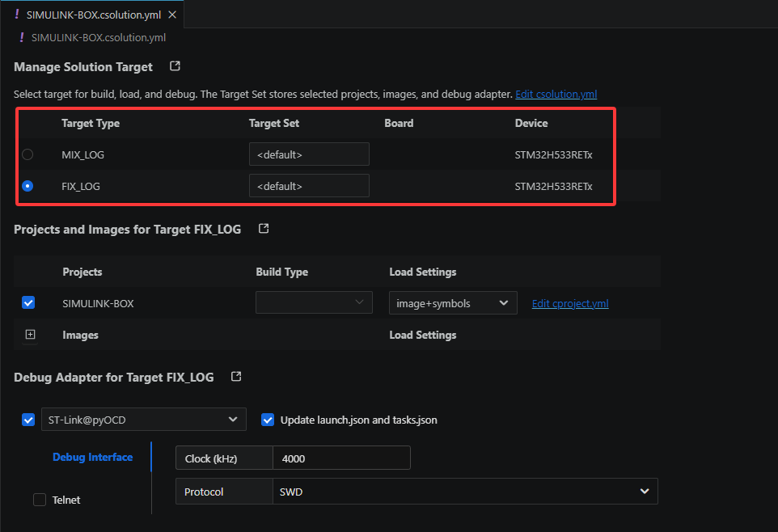
Task: Open the Protocol SWD dropdown
Action: click(465, 492)
